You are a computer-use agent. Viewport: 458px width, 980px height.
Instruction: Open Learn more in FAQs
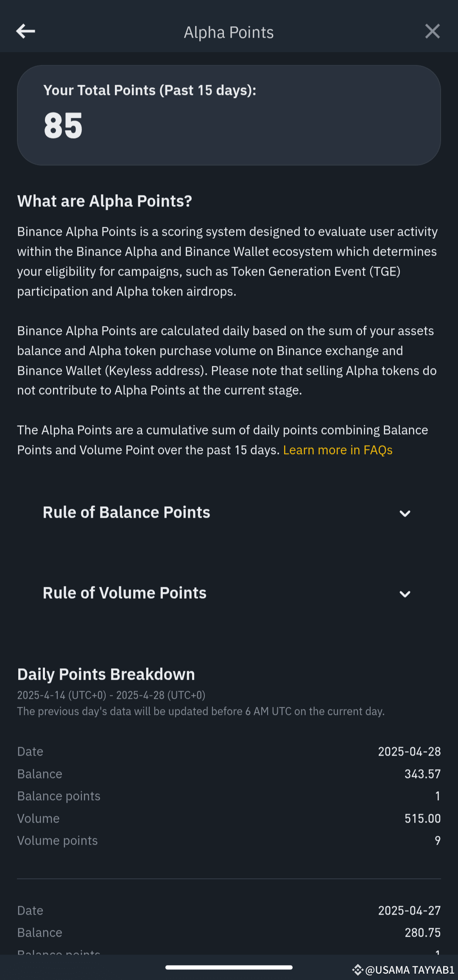click(x=338, y=450)
